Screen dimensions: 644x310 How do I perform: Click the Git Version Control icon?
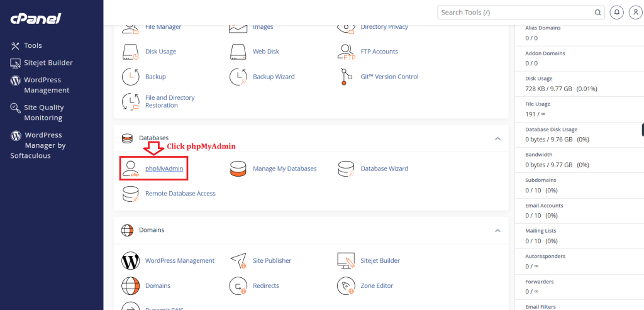(x=347, y=77)
